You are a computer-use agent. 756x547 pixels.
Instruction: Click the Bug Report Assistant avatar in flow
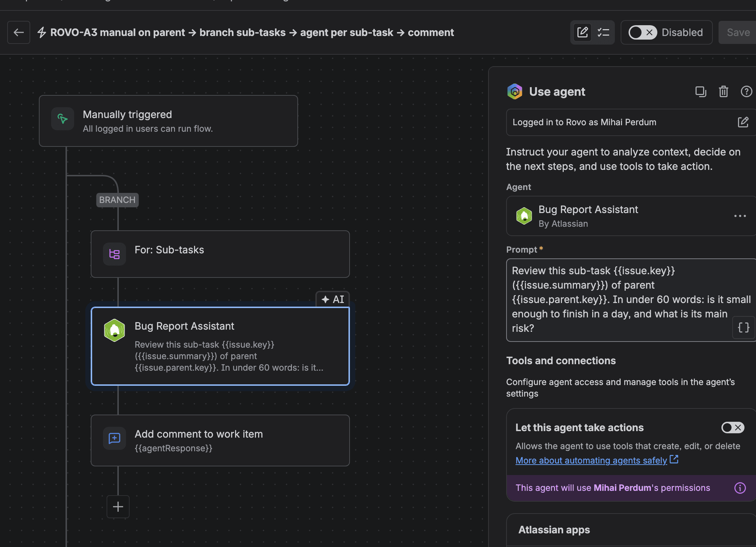click(114, 330)
